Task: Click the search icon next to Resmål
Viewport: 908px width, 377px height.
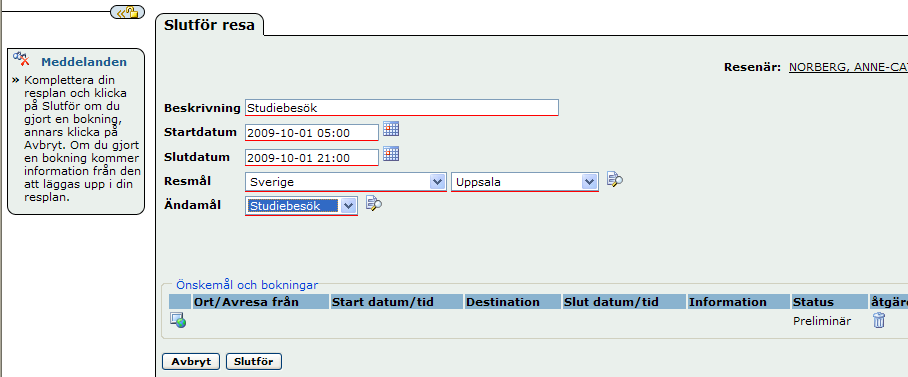Action: pyautogui.click(x=614, y=180)
